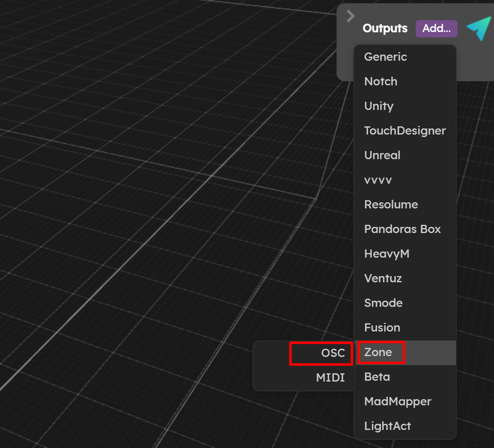494x448 pixels.
Task: Choose the Notch output option
Action: pyautogui.click(x=405, y=82)
